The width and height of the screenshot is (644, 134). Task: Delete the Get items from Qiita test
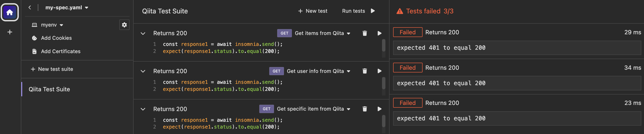[365, 33]
